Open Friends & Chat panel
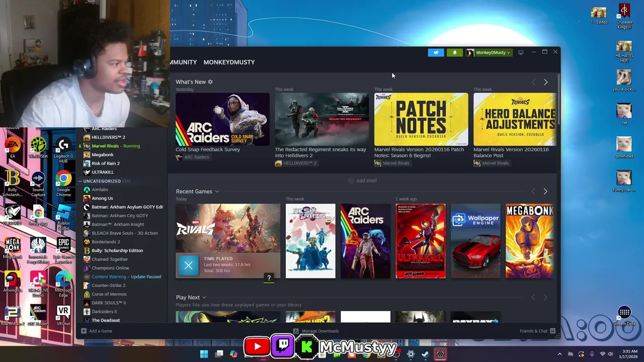The image size is (644, 362). [537, 331]
